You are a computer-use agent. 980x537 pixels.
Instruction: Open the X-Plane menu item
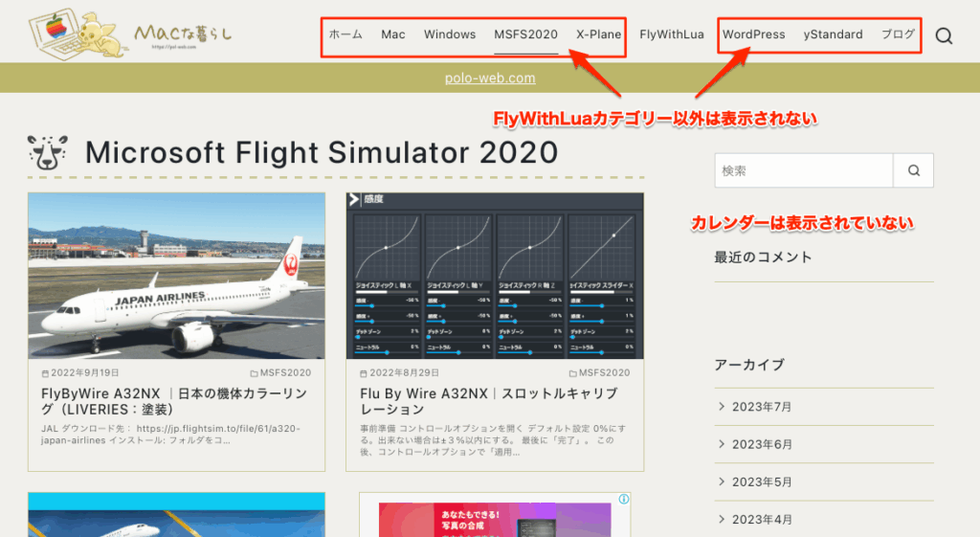[599, 34]
